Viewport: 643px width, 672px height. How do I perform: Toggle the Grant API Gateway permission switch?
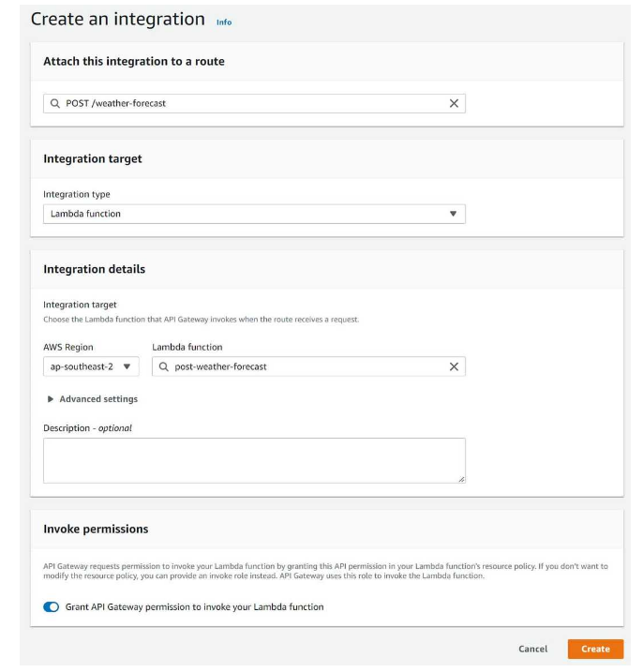(x=51, y=606)
